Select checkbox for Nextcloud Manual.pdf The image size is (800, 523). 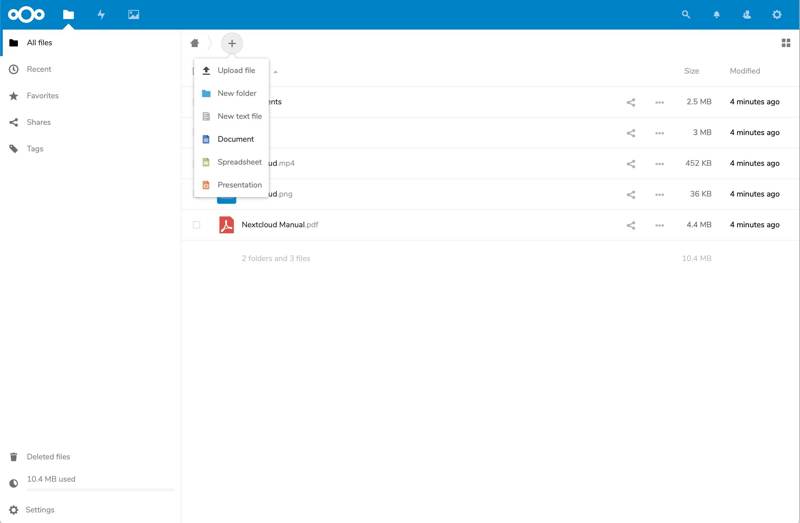click(196, 225)
